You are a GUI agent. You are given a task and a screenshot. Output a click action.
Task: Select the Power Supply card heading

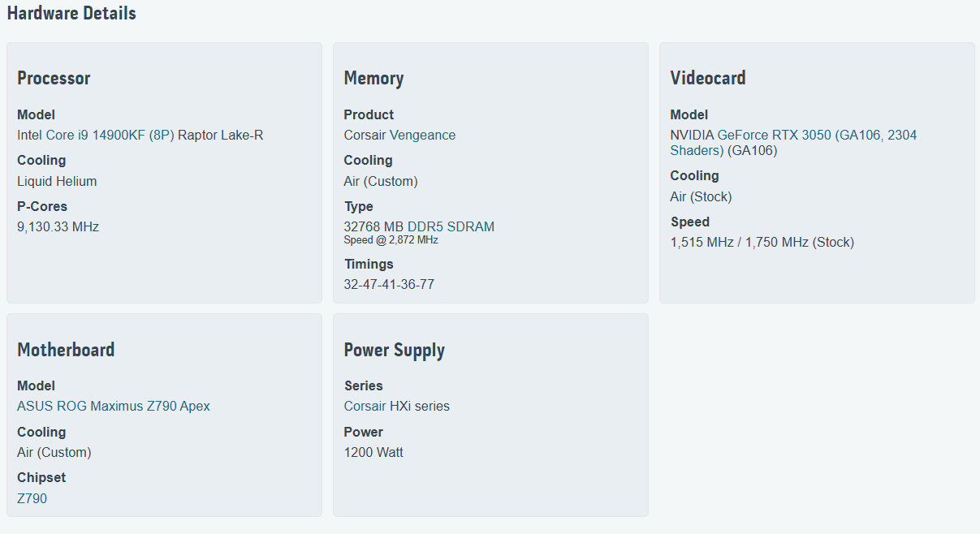pyautogui.click(x=395, y=350)
